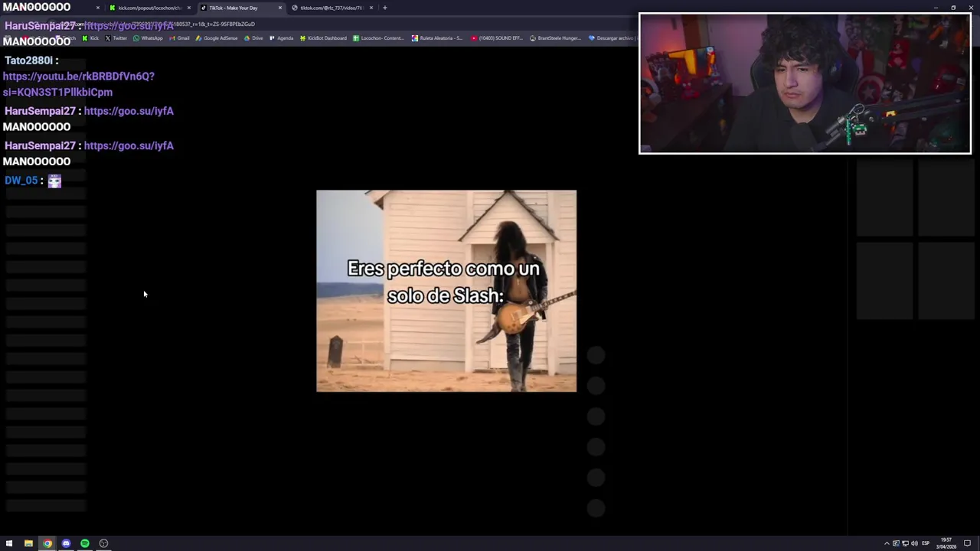The image size is (980, 551).
Task: Open the Drive bookmark
Action: 253,38
